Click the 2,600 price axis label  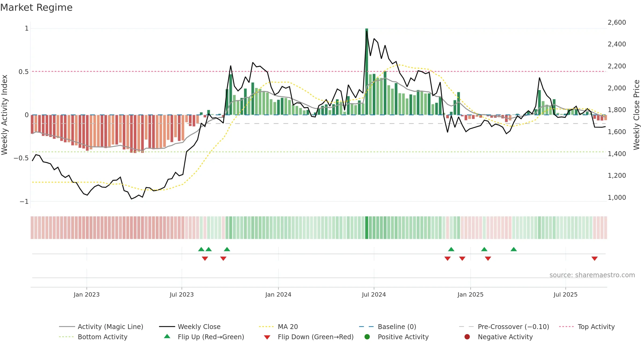617,22
